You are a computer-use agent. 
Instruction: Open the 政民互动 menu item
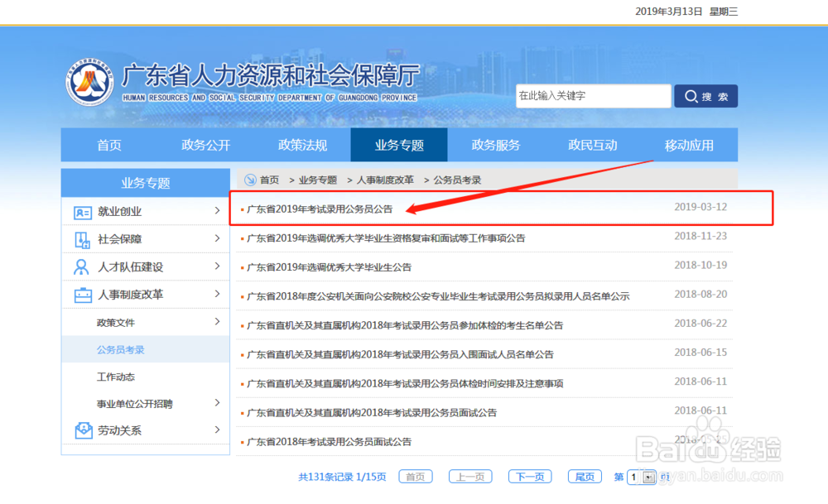click(x=592, y=144)
